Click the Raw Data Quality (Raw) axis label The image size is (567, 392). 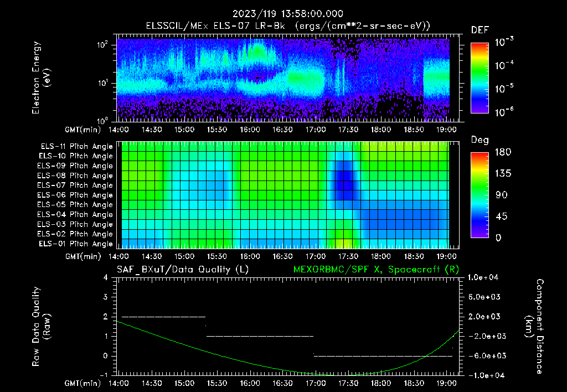coord(41,327)
